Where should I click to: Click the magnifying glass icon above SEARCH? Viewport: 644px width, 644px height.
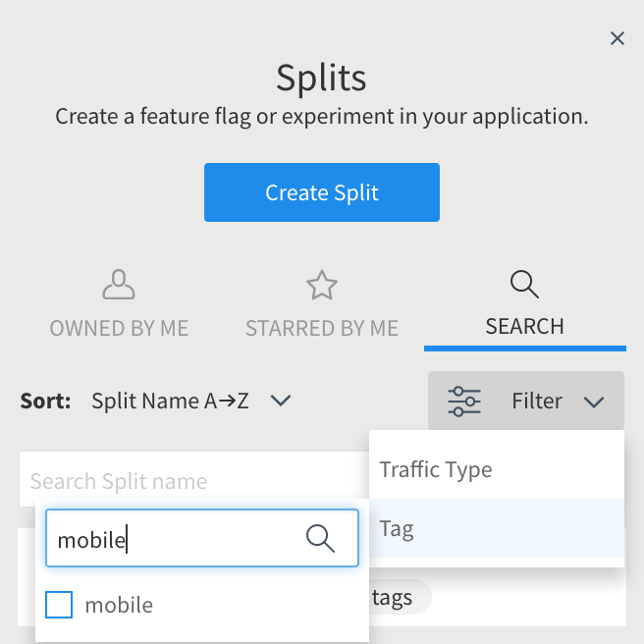tap(524, 284)
